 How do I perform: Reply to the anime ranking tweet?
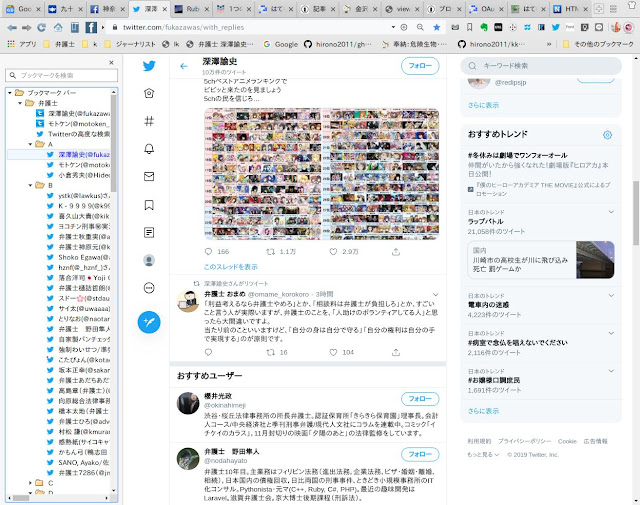coord(209,251)
